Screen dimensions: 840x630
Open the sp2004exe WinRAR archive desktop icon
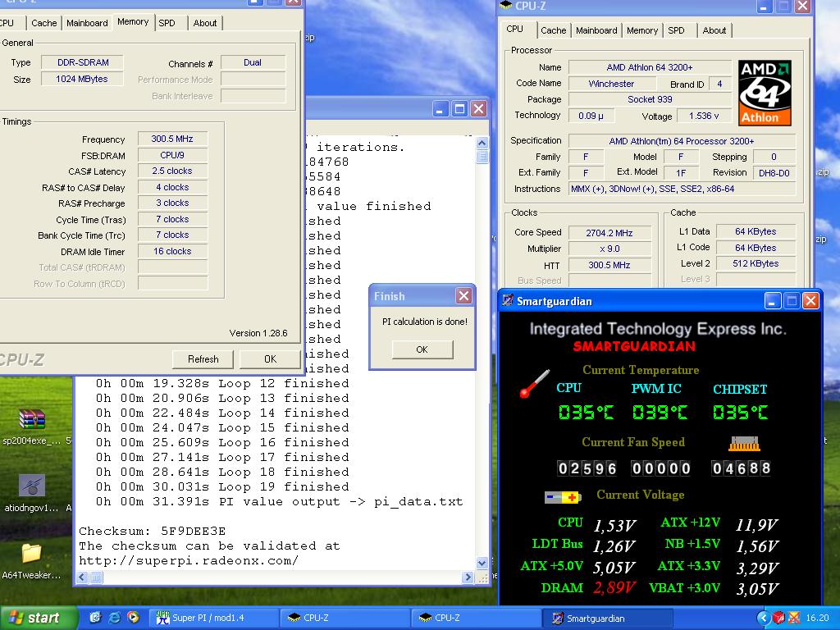32,419
